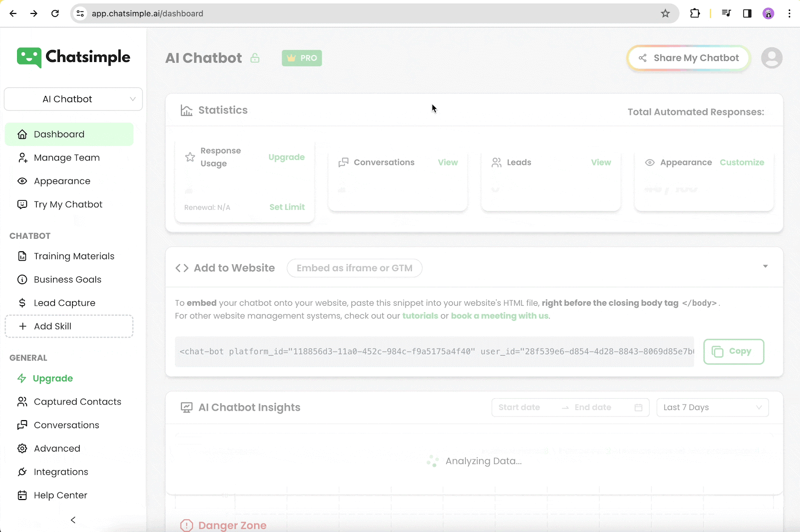Reload the page using the refresh icon
The height and width of the screenshot is (532, 800).
(x=55, y=13)
